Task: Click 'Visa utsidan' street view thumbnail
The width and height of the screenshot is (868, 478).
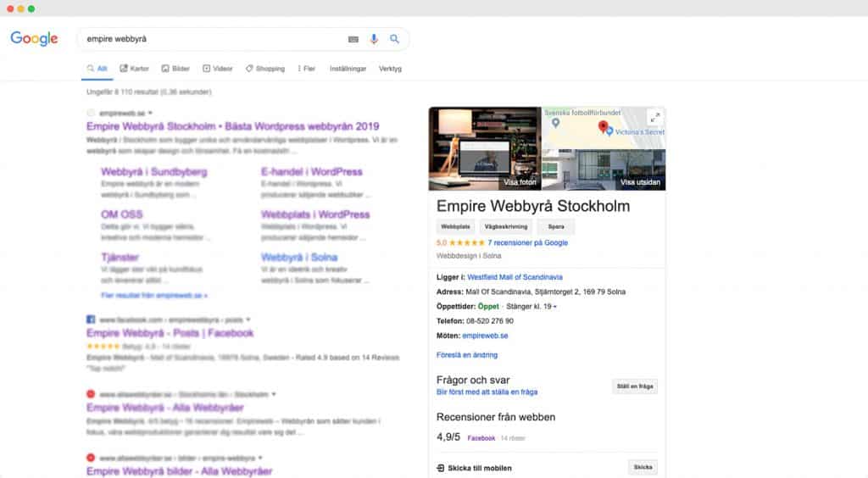Action: click(604, 170)
